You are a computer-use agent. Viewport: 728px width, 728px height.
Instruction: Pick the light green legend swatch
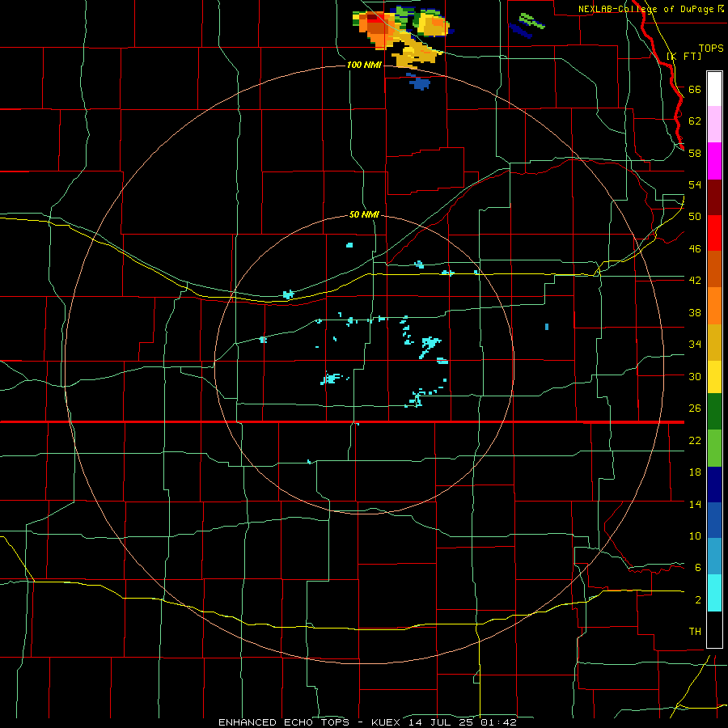click(714, 447)
